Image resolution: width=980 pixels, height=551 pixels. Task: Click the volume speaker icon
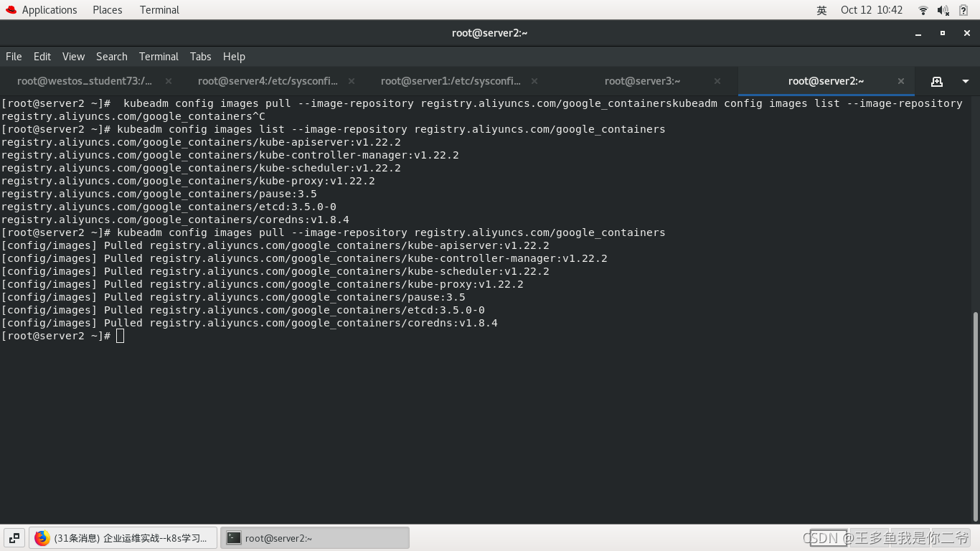[x=943, y=10]
